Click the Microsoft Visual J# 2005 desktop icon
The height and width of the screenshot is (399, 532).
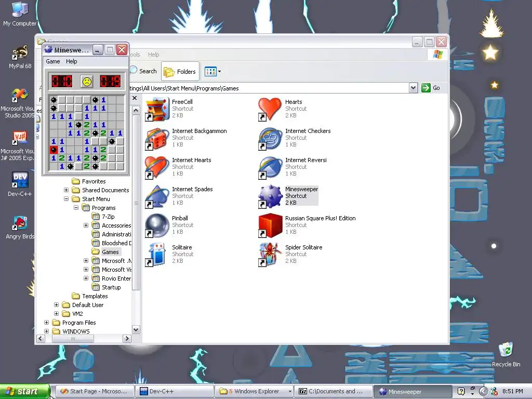pyautogui.click(x=19, y=146)
